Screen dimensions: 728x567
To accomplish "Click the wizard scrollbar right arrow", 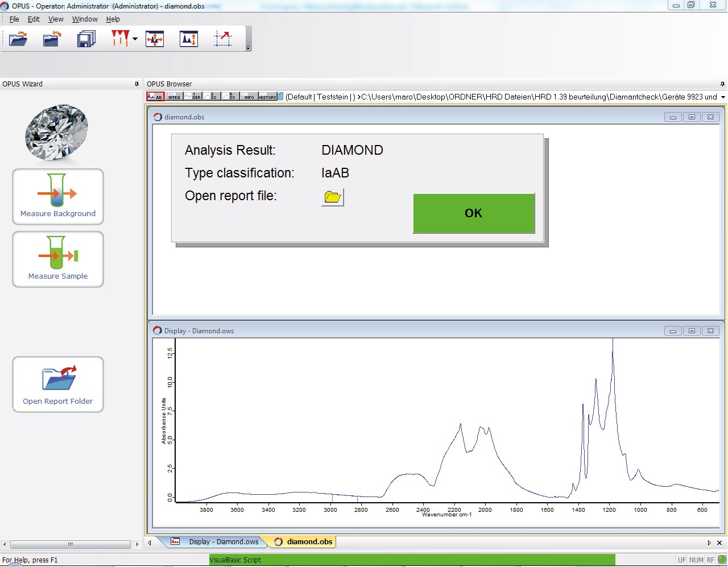I will [137, 544].
